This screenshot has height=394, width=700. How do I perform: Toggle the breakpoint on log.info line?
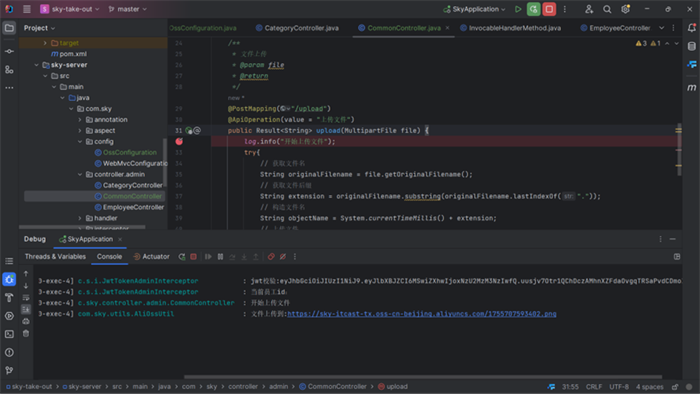click(179, 141)
